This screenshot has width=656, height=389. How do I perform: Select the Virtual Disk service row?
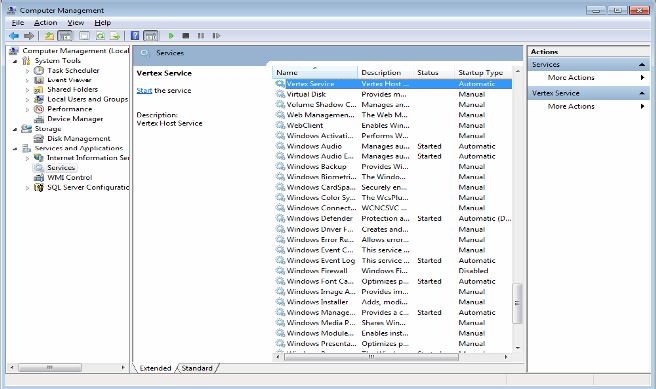pyautogui.click(x=393, y=95)
